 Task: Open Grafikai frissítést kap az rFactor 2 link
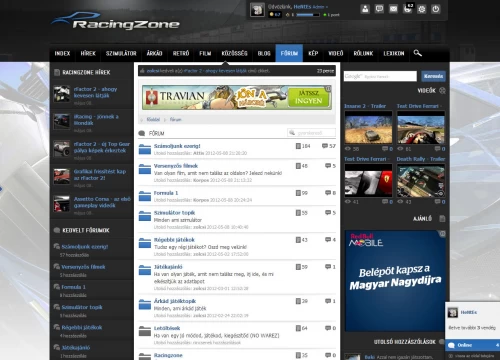coord(100,174)
